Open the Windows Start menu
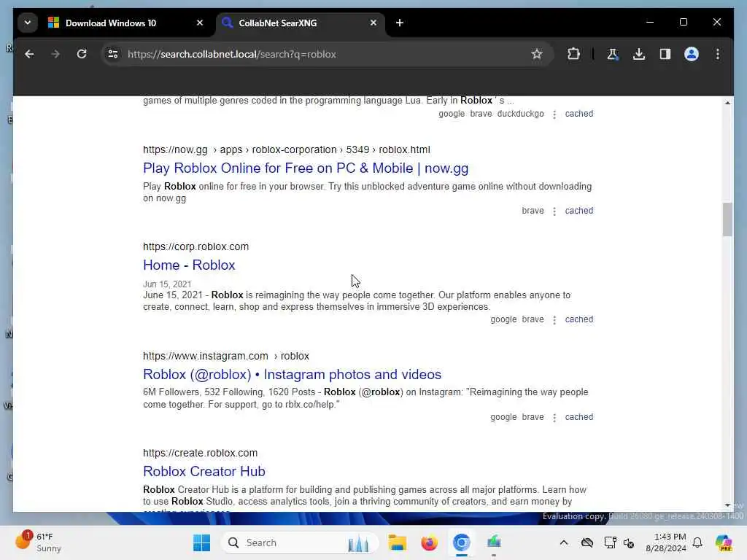 [x=201, y=542]
